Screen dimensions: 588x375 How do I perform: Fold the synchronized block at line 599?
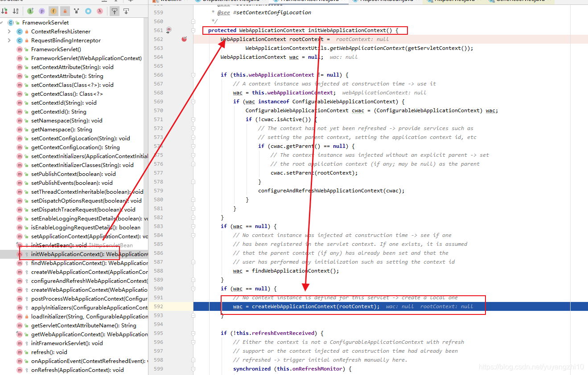[x=193, y=369]
